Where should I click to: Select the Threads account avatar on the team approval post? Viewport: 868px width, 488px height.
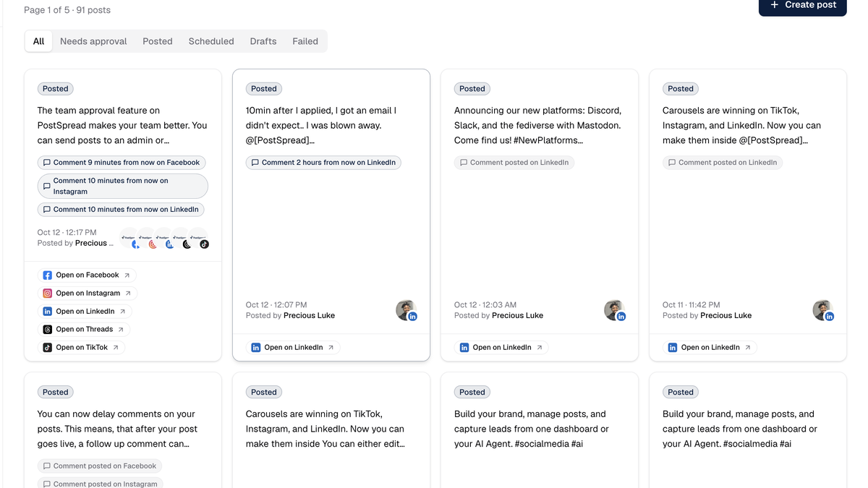pyautogui.click(x=181, y=239)
